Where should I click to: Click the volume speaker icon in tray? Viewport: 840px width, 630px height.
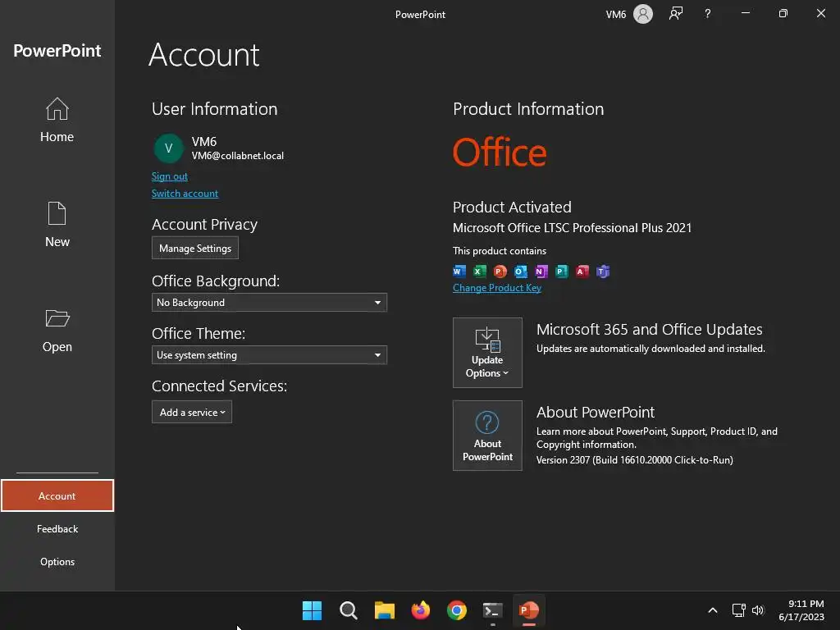[x=758, y=610]
